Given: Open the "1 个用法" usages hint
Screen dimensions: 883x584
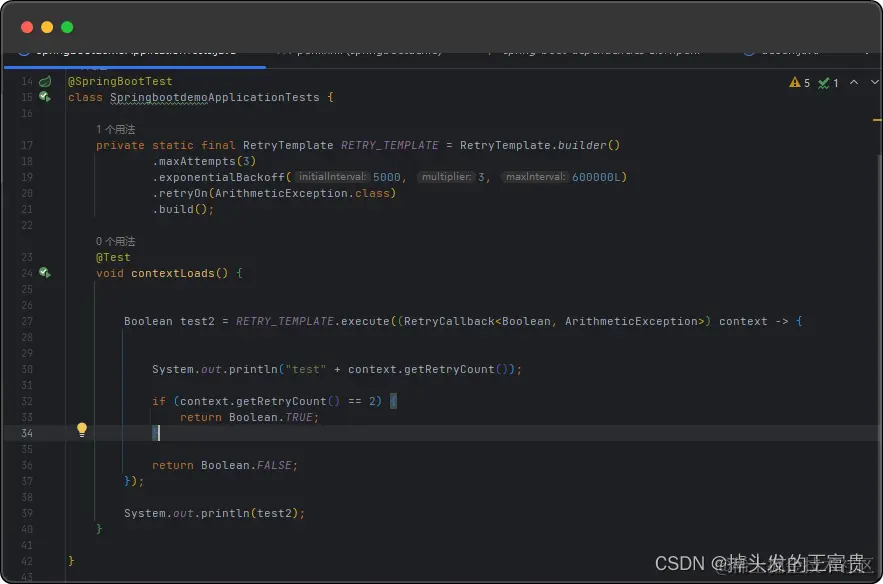Looking at the screenshot, I should (x=115, y=129).
